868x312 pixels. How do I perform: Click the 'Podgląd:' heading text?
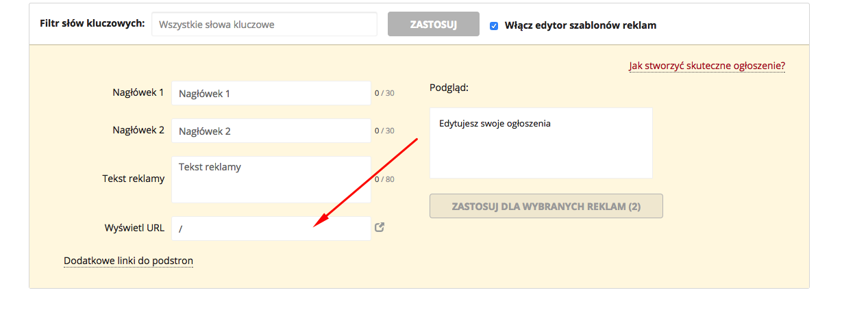(449, 88)
